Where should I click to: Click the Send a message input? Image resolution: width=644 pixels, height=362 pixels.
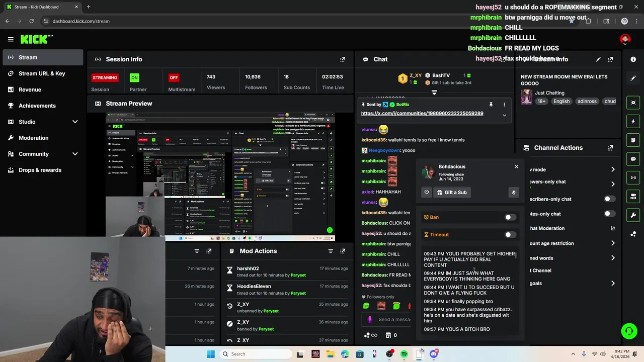394,319
